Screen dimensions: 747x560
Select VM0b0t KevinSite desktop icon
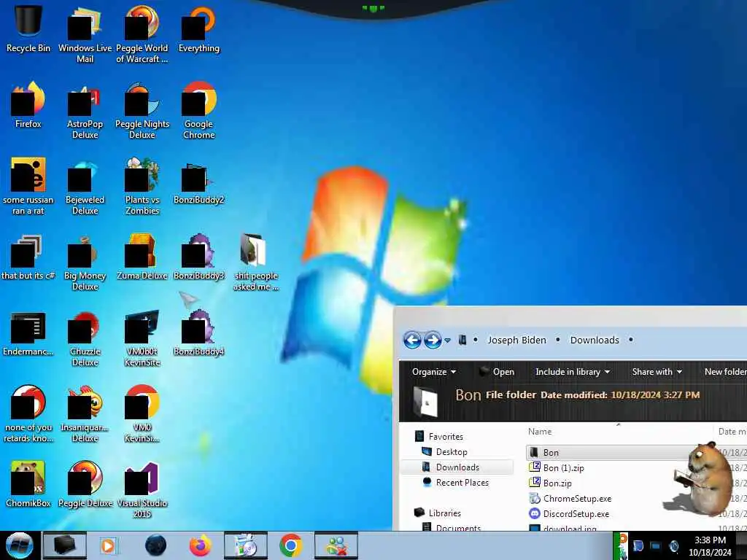tap(142, 338)
